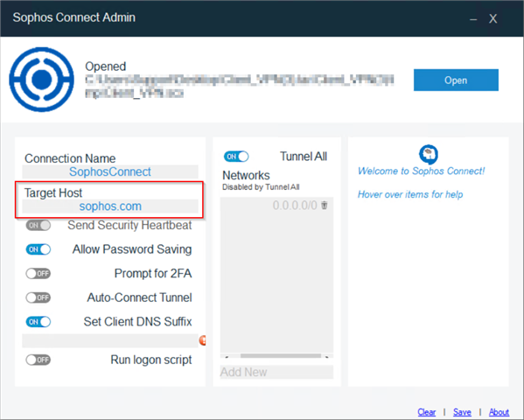Toggle Send Security Heartbeat switch
This screenshot has height=420, width=524.
38,226
